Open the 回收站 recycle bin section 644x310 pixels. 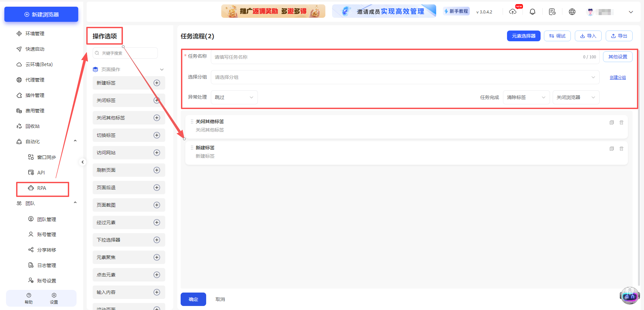(35, 126)
